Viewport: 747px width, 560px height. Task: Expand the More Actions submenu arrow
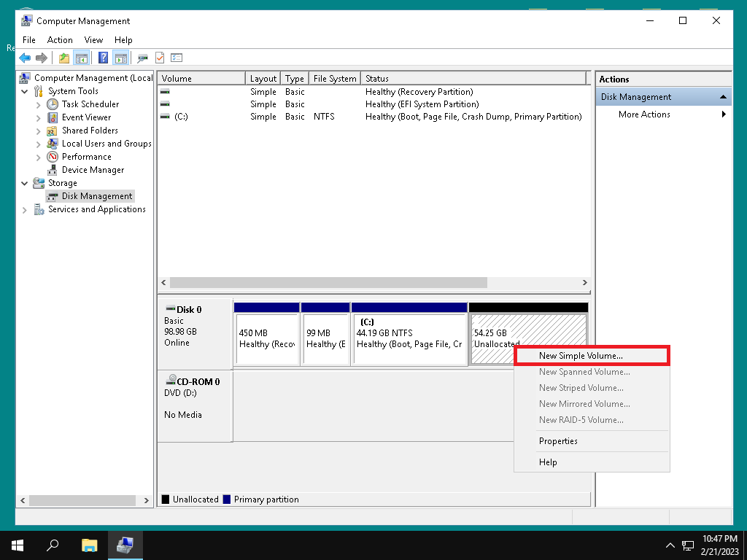[x=724, y=114]
